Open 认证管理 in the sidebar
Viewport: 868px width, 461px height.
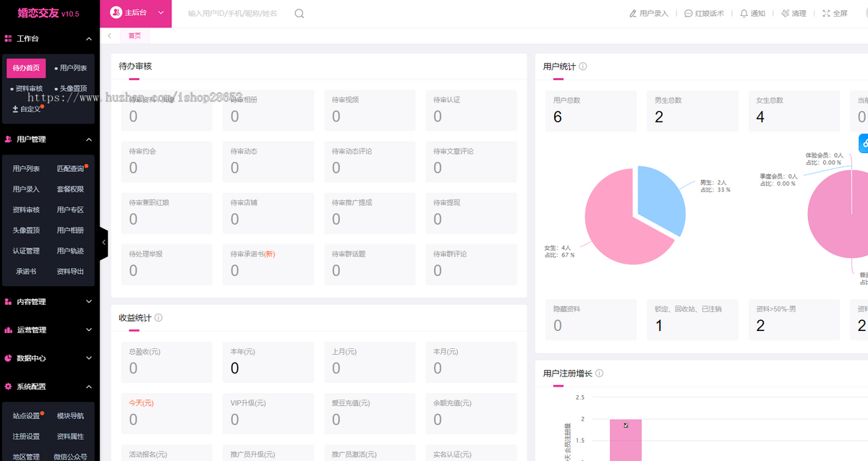26,251
